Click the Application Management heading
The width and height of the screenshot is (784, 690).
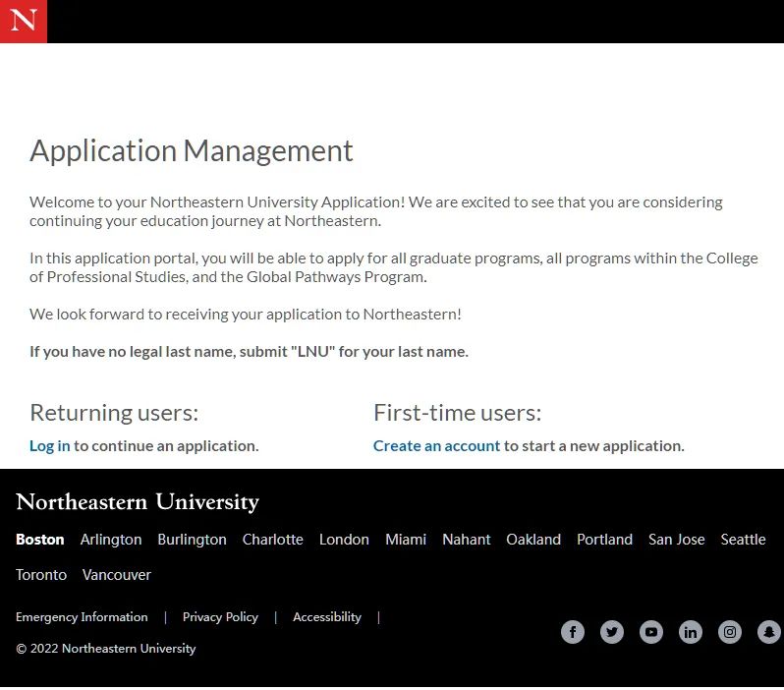point(192,151)
